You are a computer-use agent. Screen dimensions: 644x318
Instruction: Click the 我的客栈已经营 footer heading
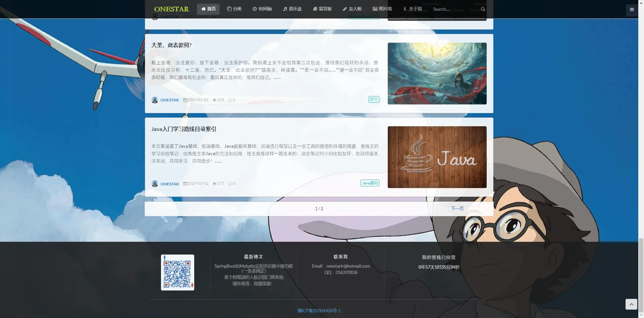[439, 258]
